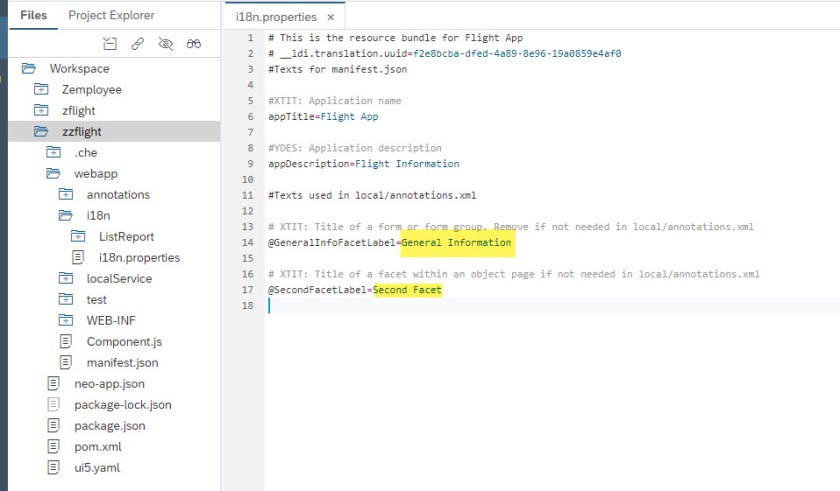This screenshot has width=840, height=491.
Task: Open i18n.properties file name in tree
Action: 139,258
